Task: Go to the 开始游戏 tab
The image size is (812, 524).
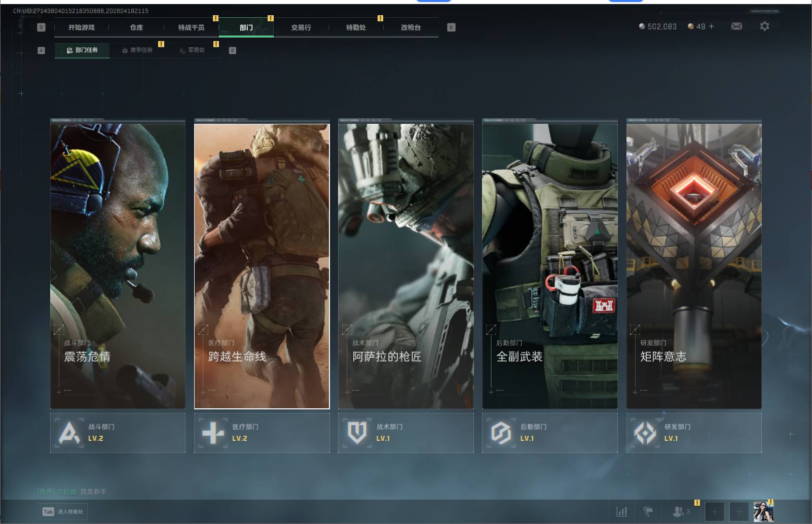Action: 82,27
